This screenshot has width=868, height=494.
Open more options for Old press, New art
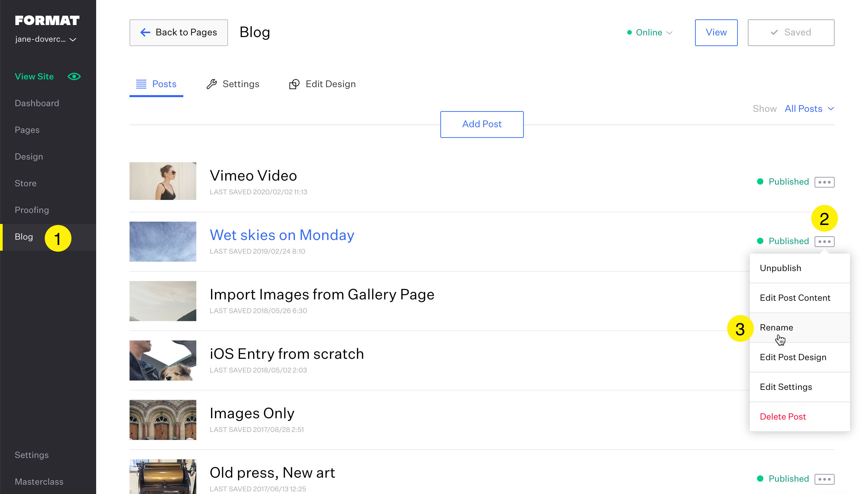tap(824, 479)
